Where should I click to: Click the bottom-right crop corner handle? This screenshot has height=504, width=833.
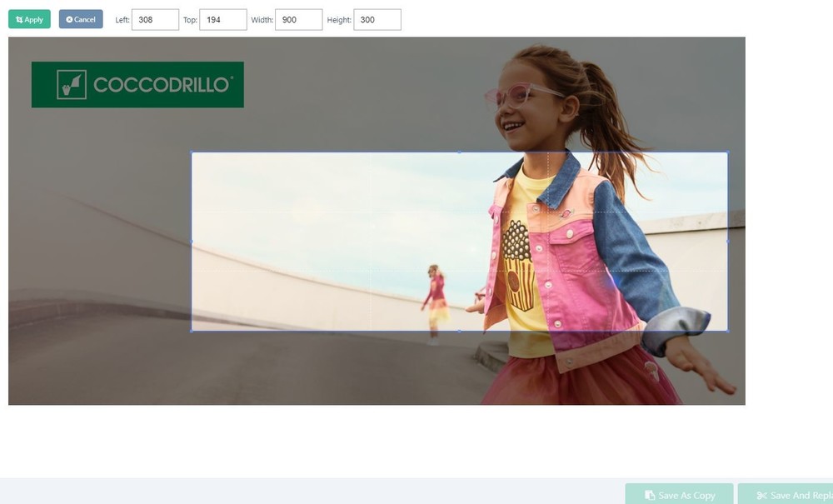(727, 331)
